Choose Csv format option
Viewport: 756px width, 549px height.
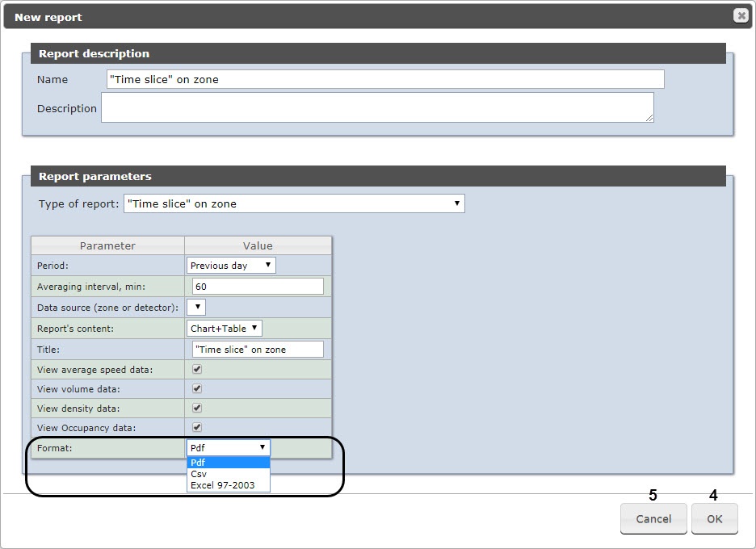(x=229, y=474)
